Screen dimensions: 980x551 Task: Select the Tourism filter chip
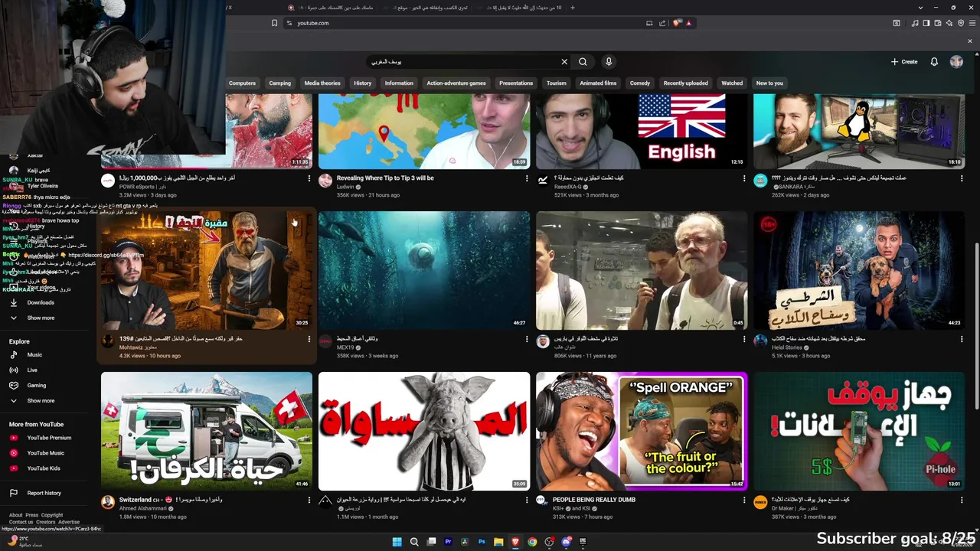[557, 83]
